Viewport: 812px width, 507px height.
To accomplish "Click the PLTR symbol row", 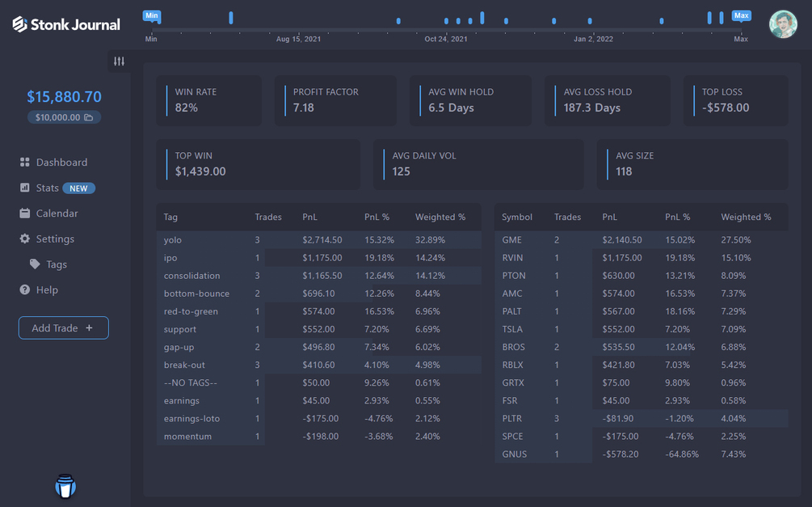I will point(641,418).
